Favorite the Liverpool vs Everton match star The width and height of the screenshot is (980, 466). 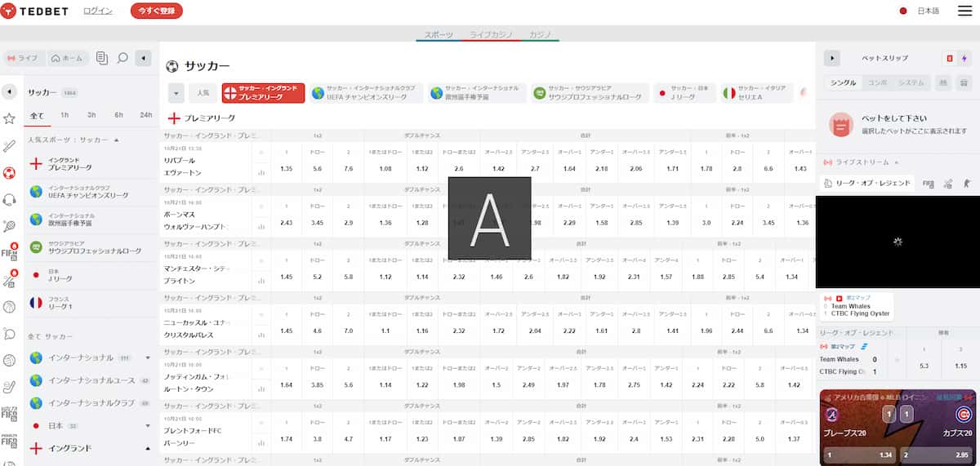261,152
